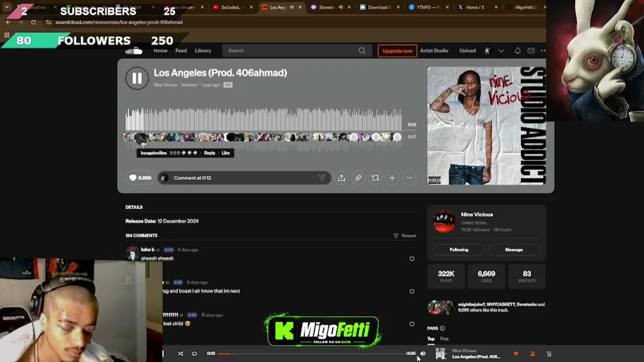Repost the track with repost icon
644x362 pixels.
375,178
